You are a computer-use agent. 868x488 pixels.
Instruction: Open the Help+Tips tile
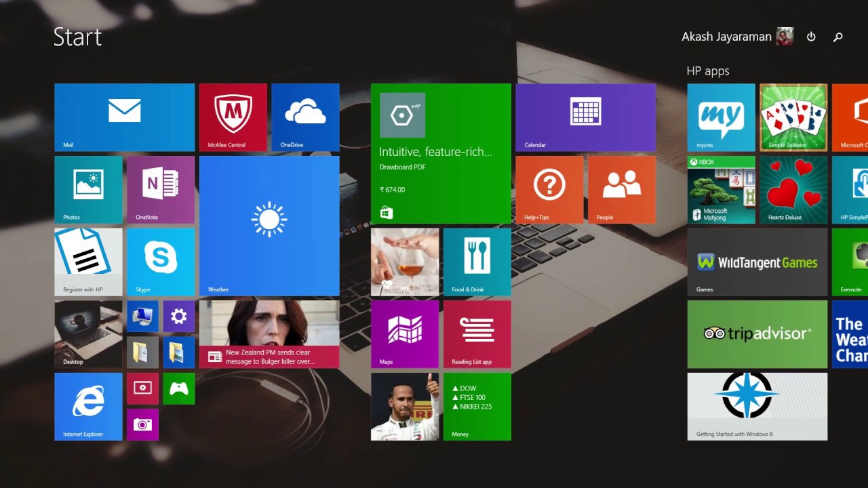(549, 190)
